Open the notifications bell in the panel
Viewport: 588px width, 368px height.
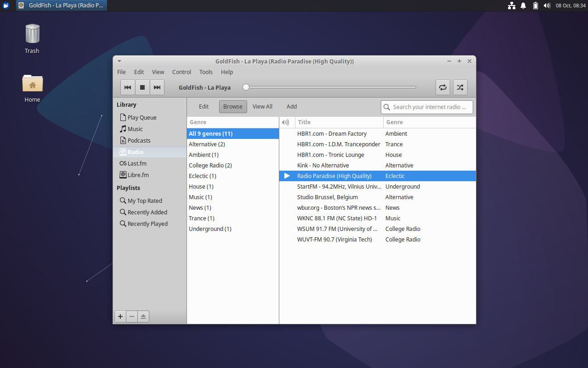tap(523, 6)
